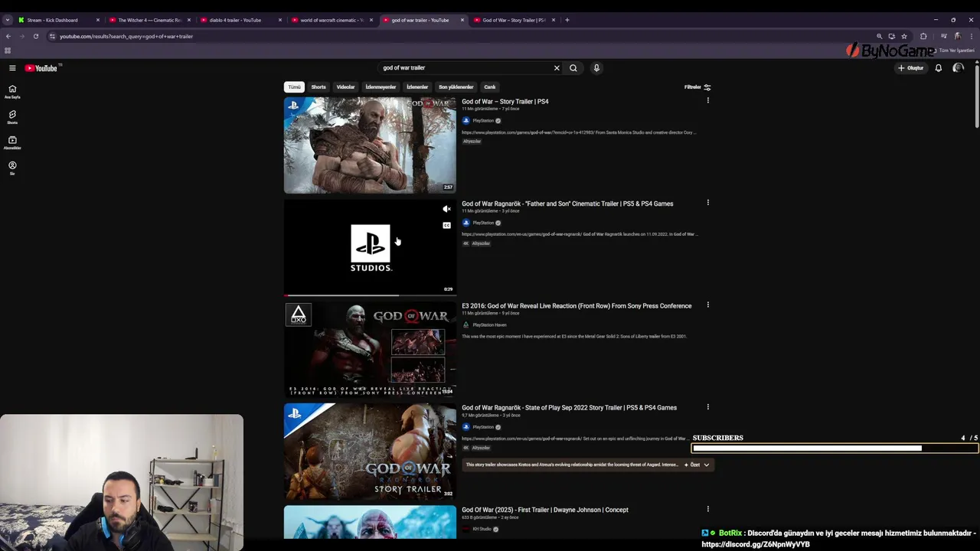Select the Shorts filter chip
Viewport: 980px width, 551px height.
318,87
